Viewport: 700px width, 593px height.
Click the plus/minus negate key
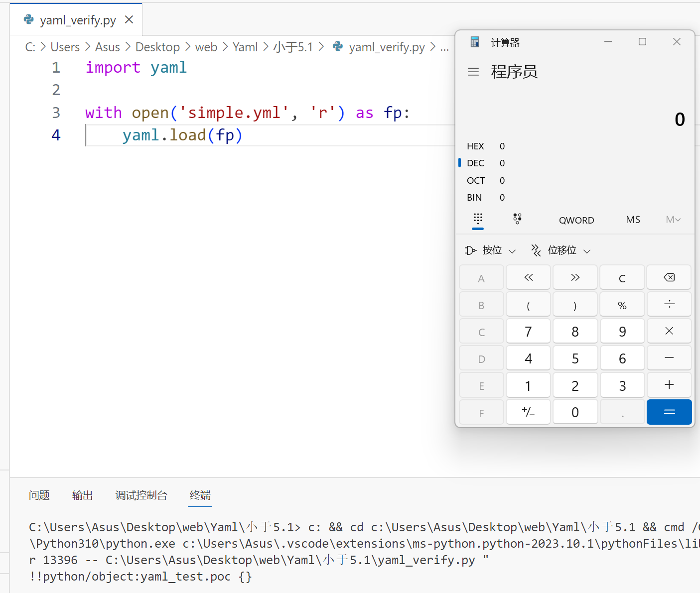529,412
